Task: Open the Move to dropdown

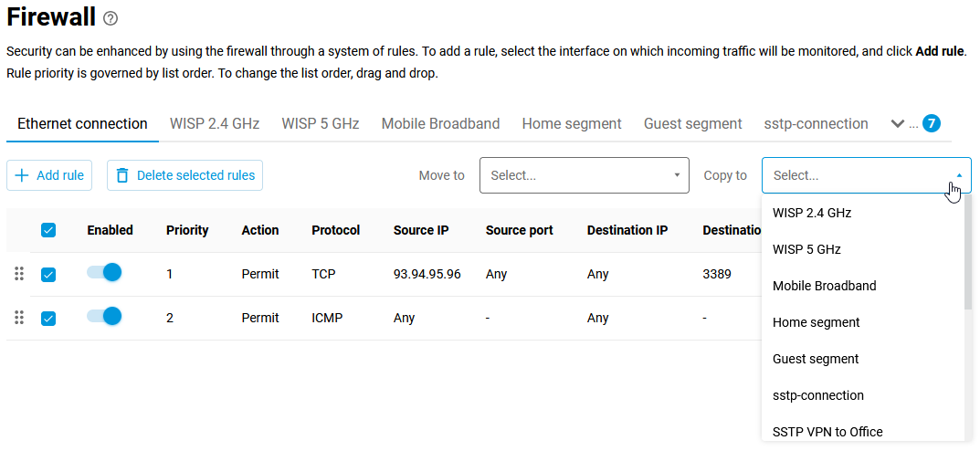Action: tap(584, 175)
